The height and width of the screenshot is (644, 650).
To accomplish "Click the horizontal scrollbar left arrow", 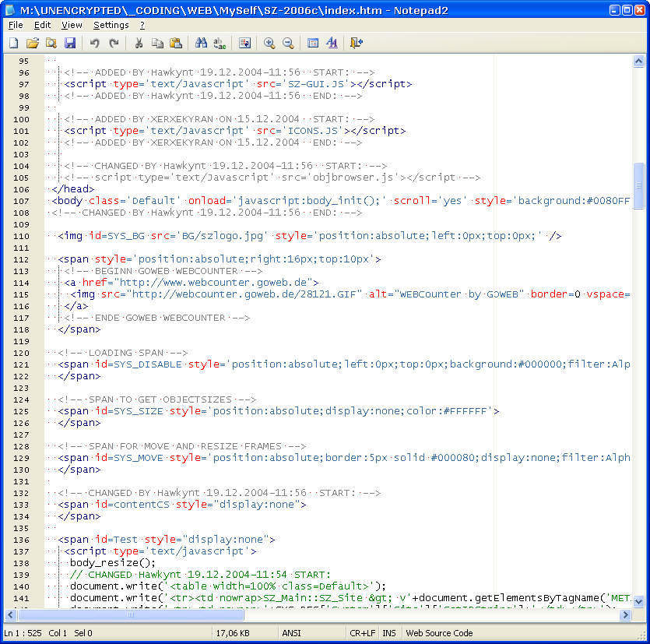I will coord(11,614).
